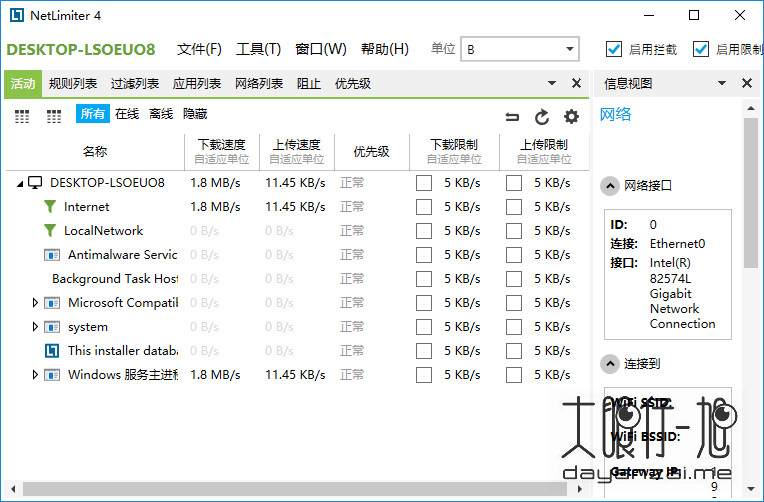Click the system process icon
This screenshot has width=764, height=502.
point(52,327)
